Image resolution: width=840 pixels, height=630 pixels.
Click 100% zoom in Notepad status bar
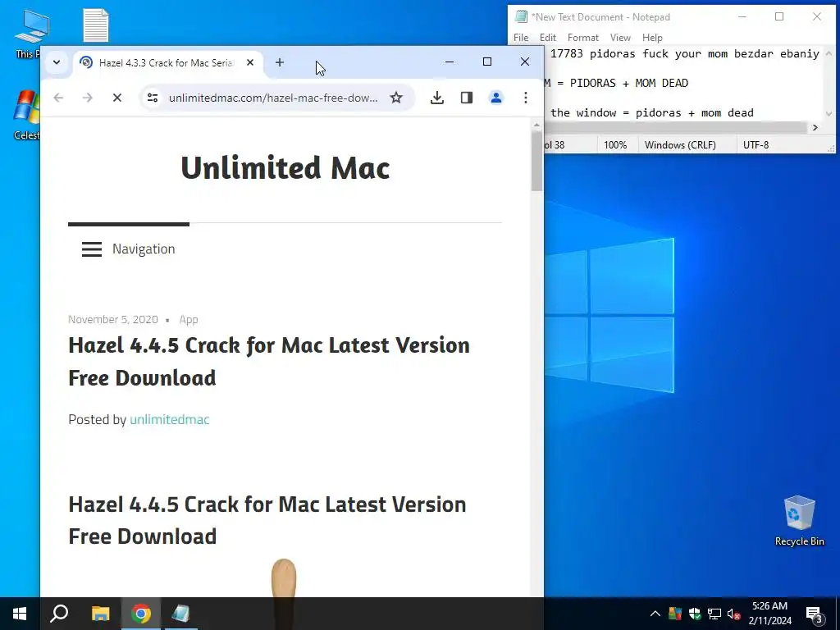615,144
